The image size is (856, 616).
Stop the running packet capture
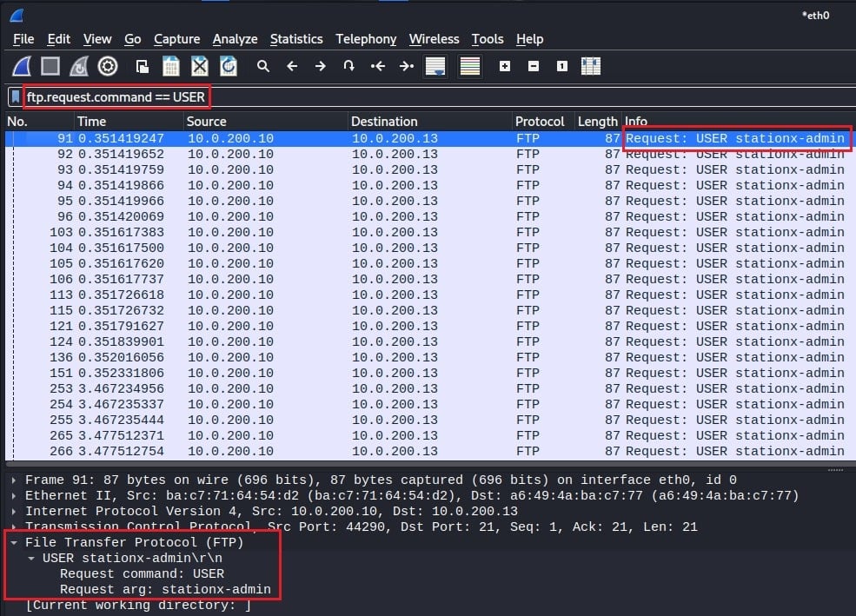click(50, 67)
